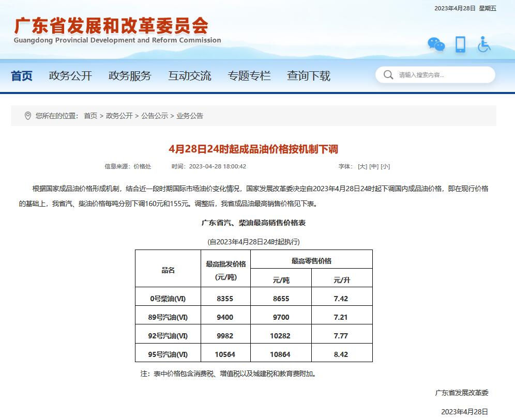Open 查询下载 navigation menu
The width and height of the screenshot is (515, 420).
[x=308, y=76]
